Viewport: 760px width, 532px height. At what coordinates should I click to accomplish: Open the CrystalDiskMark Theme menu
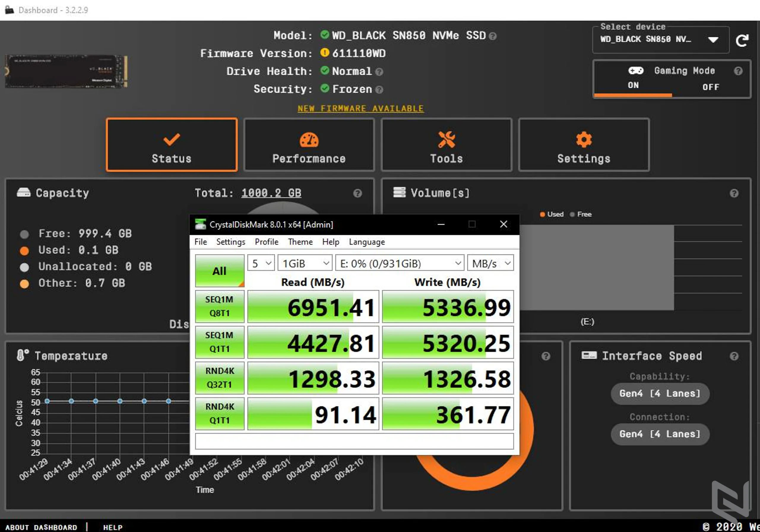pos(300,242)
